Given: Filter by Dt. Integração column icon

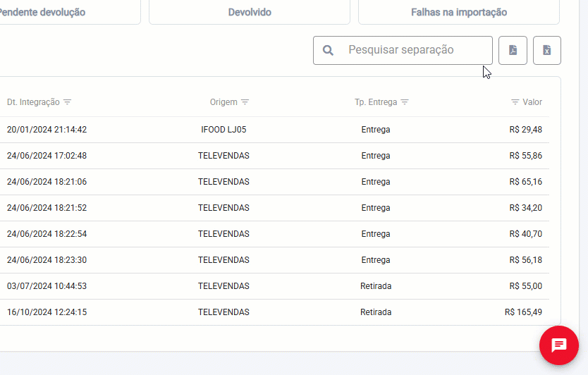Looking at the screenshot, I should pyautogui.click(x=68, y=102).
